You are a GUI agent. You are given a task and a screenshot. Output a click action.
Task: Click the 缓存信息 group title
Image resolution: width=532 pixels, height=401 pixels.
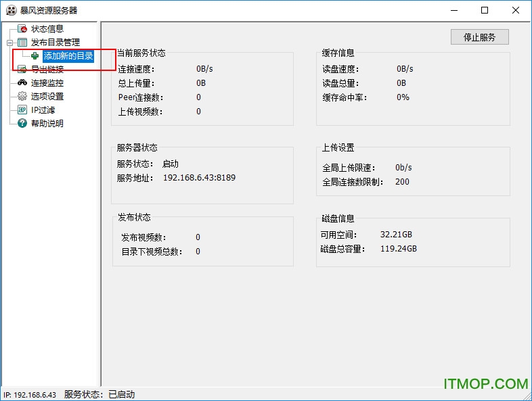coord(338,53)
